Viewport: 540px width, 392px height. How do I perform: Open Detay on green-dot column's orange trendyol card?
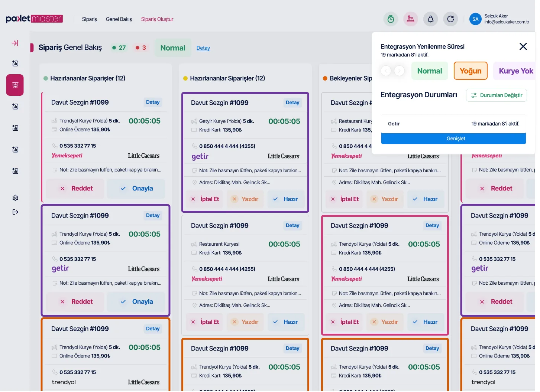click(153, 329)
